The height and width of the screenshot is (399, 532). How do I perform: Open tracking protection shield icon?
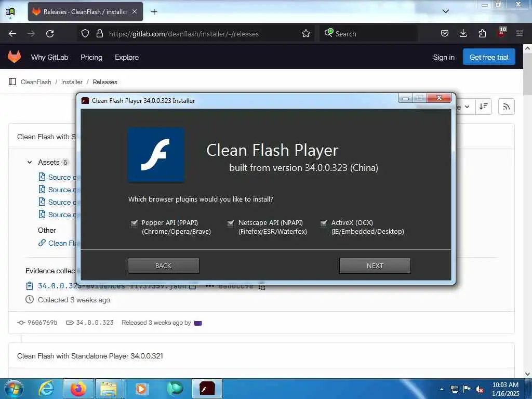(x=85, y=34)
